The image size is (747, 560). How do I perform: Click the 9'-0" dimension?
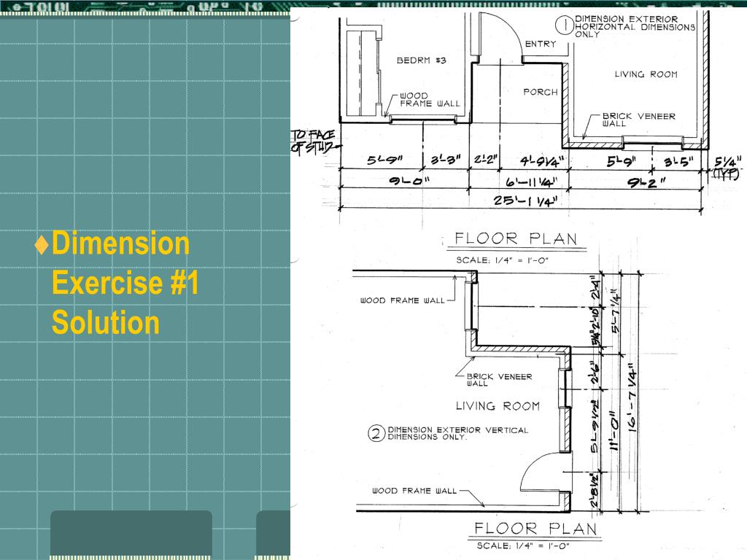(x=409, y=180)
